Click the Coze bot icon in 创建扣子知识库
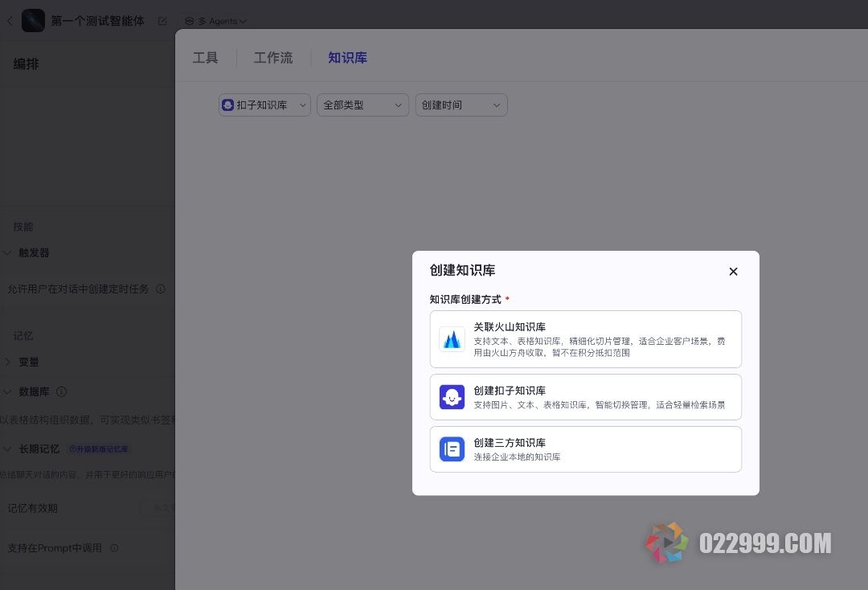This screenshot has height=590, width=868. 452,397
